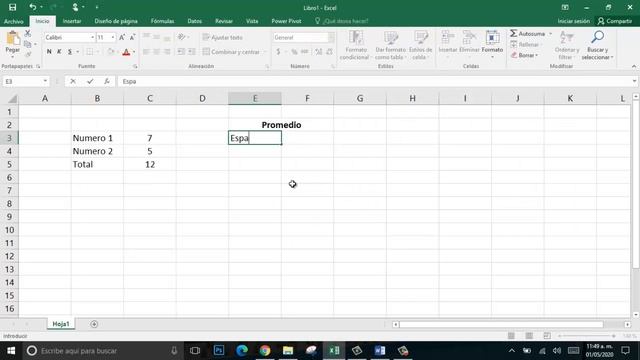Switch to the Power Pivot tab
Image resolution: width=640 pixels, height=360 pixels.
coord(287,21)
